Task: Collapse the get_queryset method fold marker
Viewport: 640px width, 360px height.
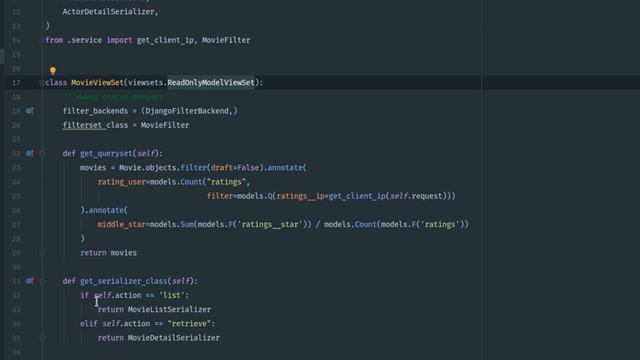Action: pyautogui.click(x=42, y=153)
